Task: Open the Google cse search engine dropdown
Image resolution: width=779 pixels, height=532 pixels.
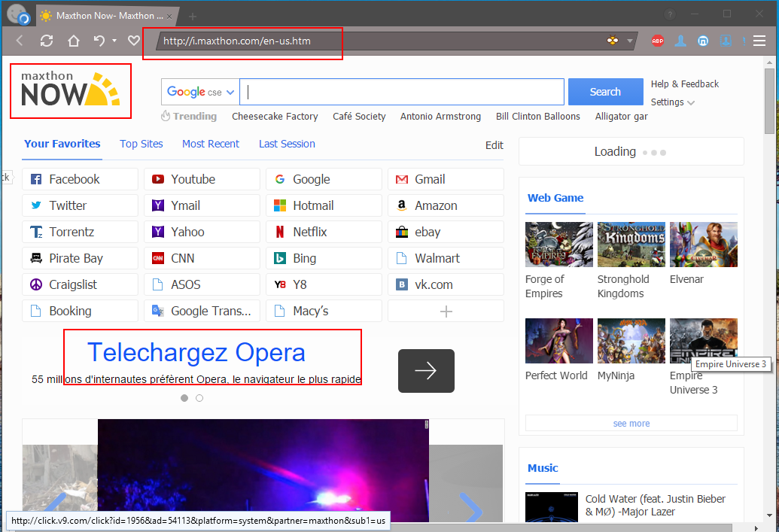Action: 200,92
